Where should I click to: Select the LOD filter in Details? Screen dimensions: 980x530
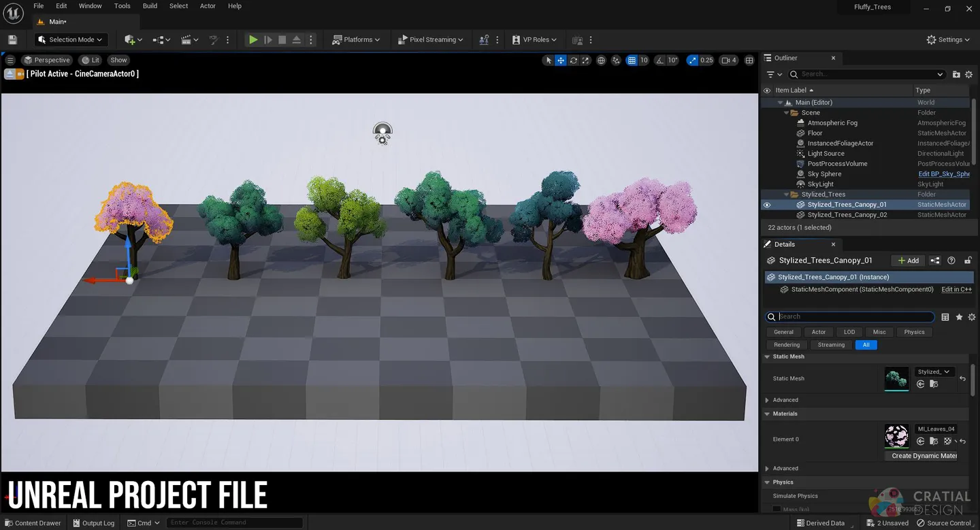point(849,332)
